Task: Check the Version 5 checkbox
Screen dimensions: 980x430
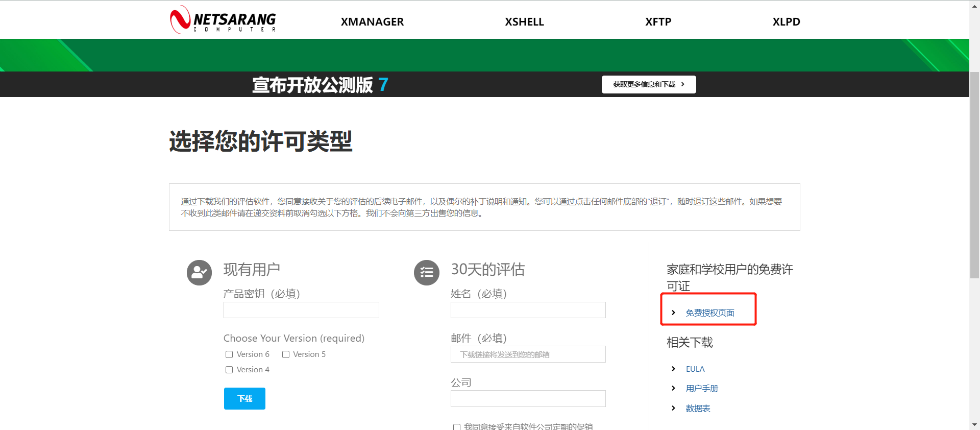Action: [x=286, y=354]
